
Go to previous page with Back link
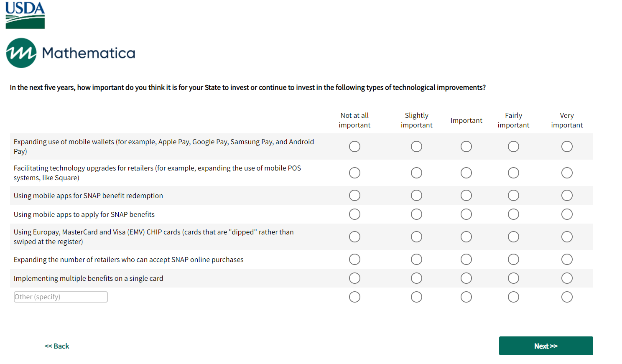coord(57,346)
